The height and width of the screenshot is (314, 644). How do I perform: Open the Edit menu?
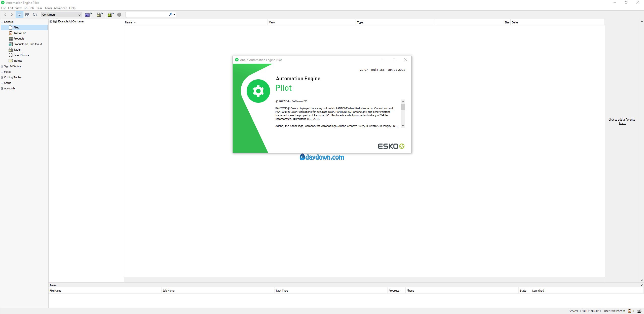[x=11, y=8]
